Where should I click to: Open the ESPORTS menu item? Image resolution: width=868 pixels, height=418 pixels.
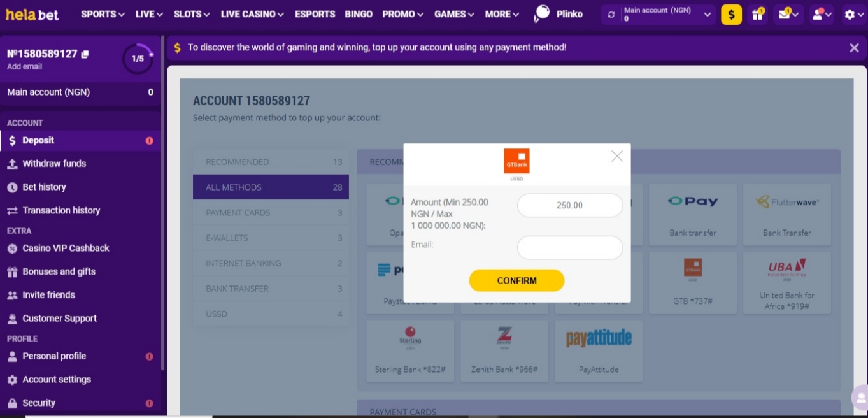[x=315, y=13]
